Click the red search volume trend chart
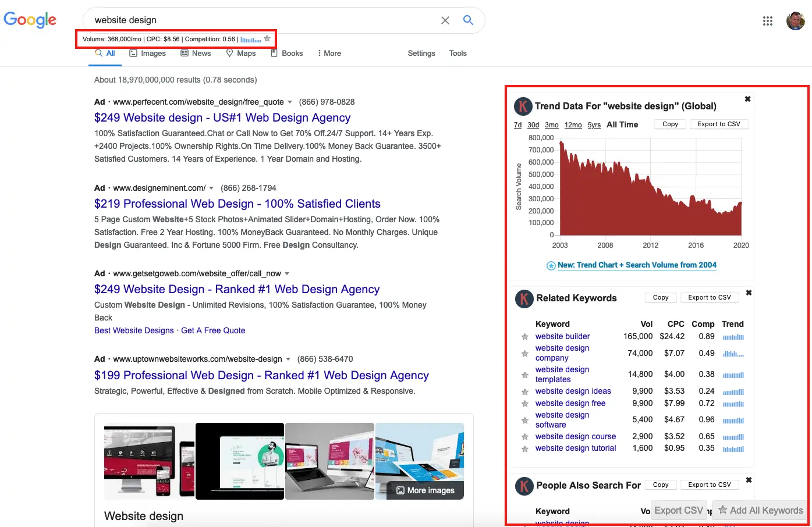812x527 pixels. (x=650, y=187)
